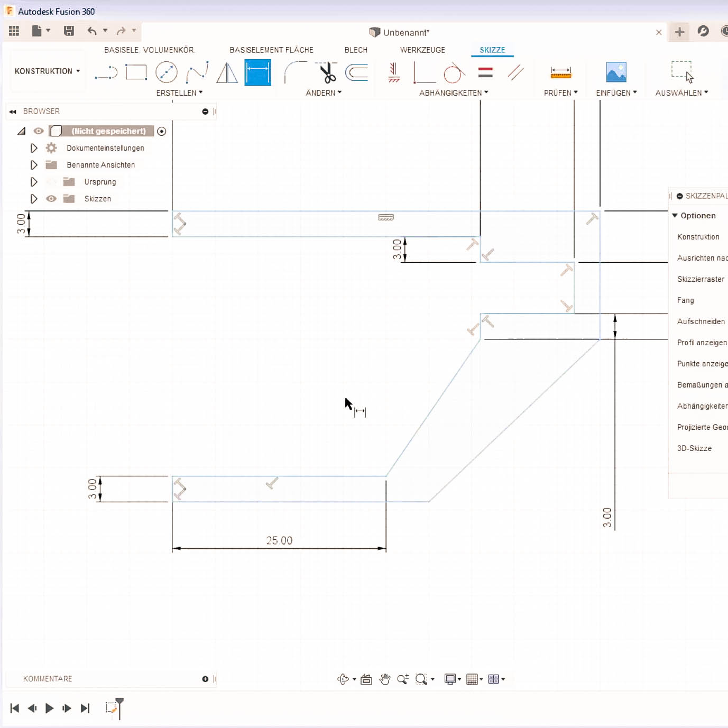Apply the Perpendicular constraint icon

425,72
